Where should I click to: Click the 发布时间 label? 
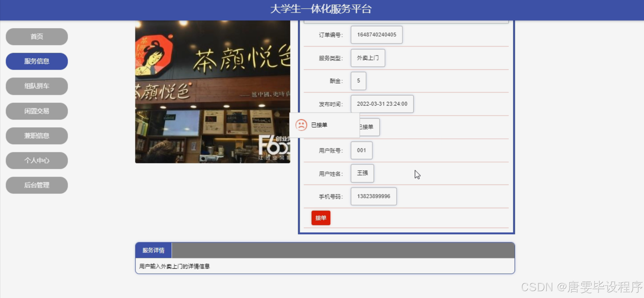331,104
